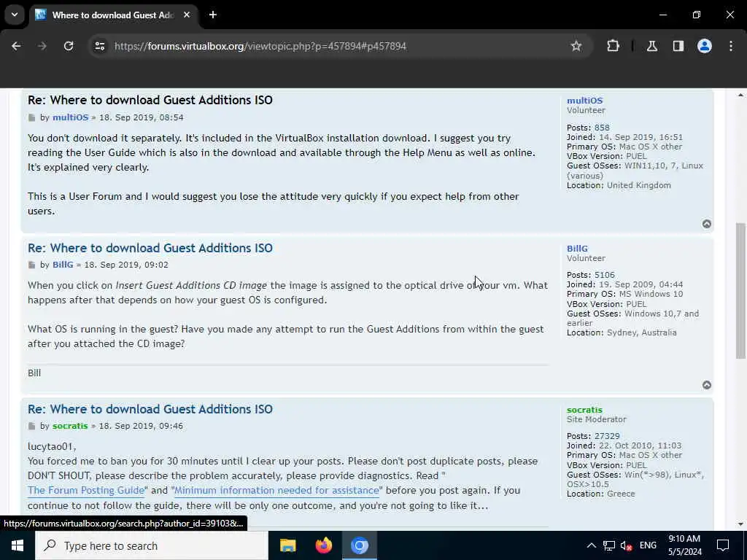Switch ENG input language
This screenshot has width=747, height=560.
(648, 545)
